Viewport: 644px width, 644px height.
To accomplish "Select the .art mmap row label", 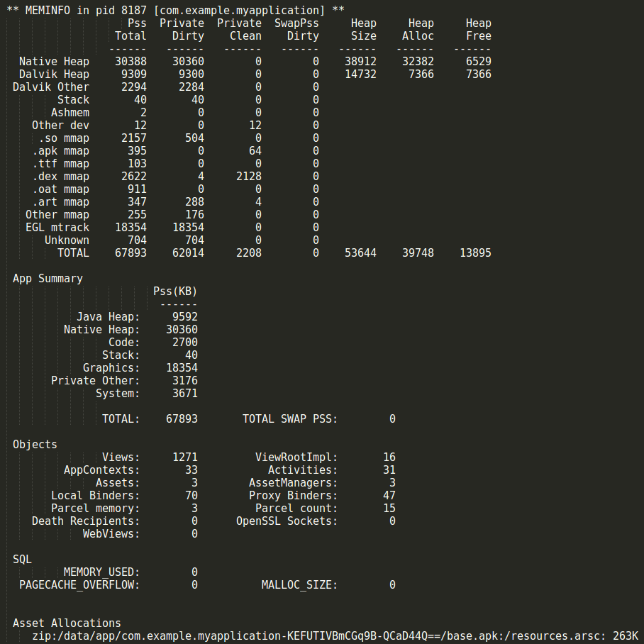I will coord(61,201).
